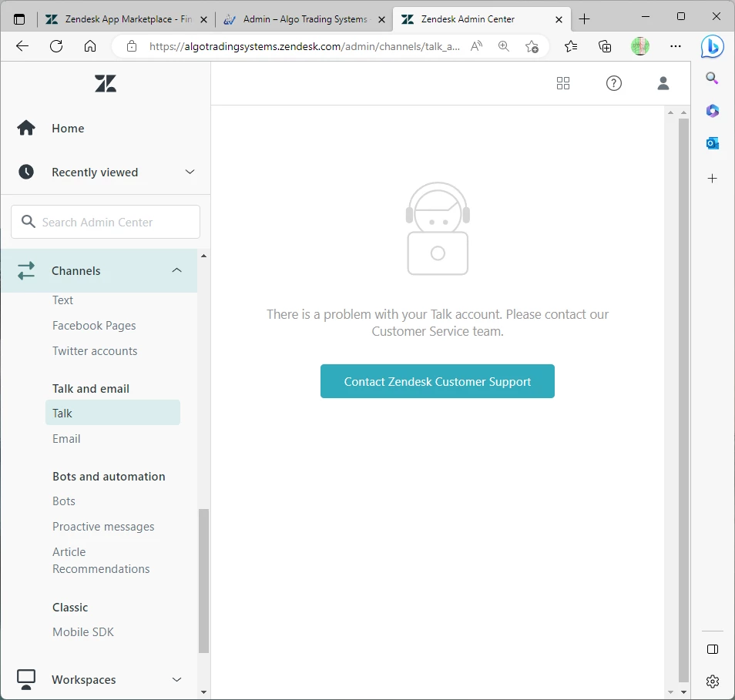Select Talk under Talk and email
The height and width of the screenshot is (700, 735).
click(112, 413)
